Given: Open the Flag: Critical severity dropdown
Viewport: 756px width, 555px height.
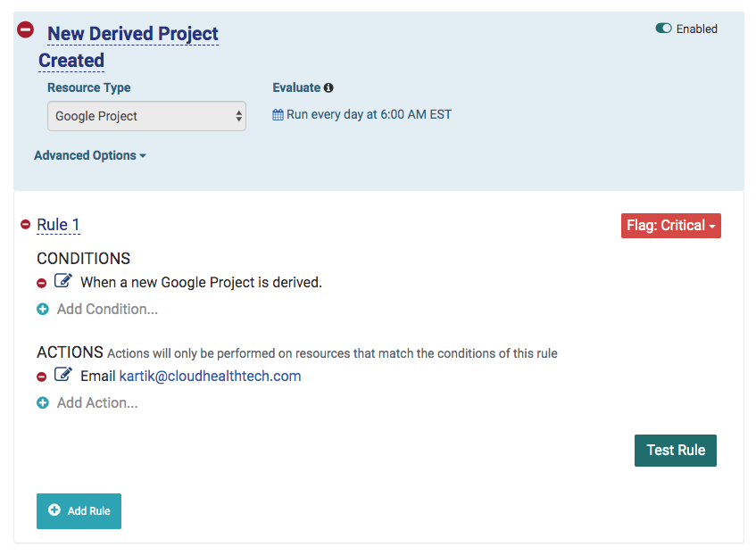Looking at the screenshot, I should coord(670,226).
